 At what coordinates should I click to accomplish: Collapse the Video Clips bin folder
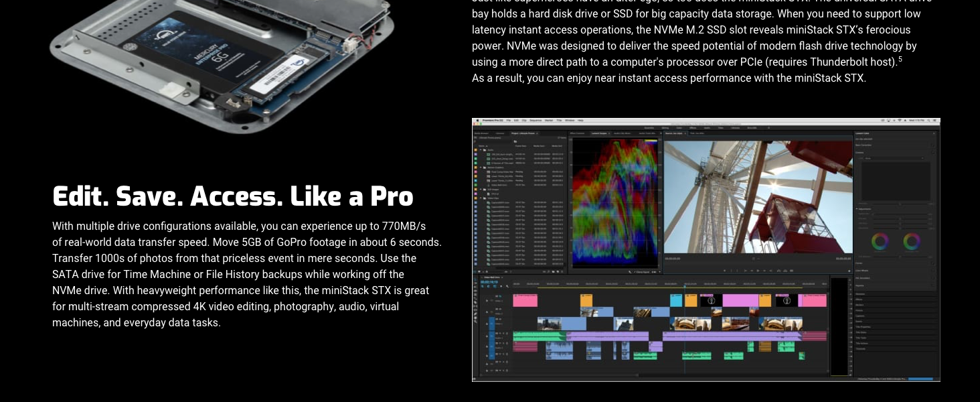481,198
